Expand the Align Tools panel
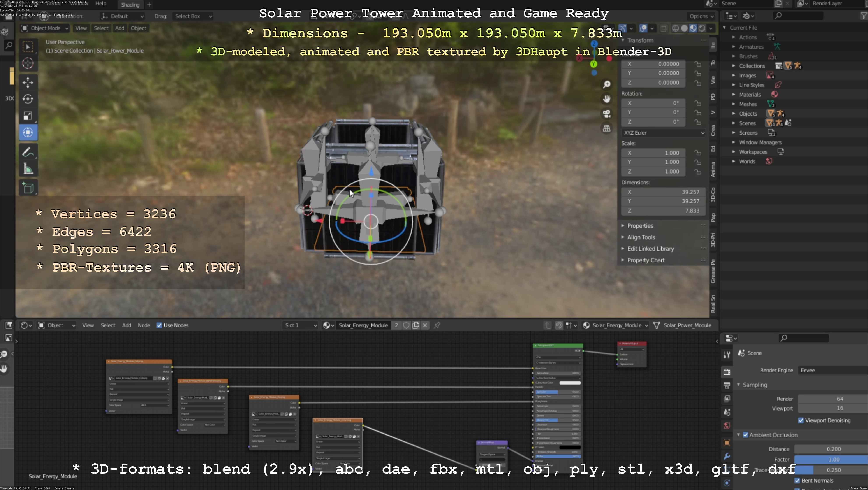The image size is (868, 490). point(641,237)
